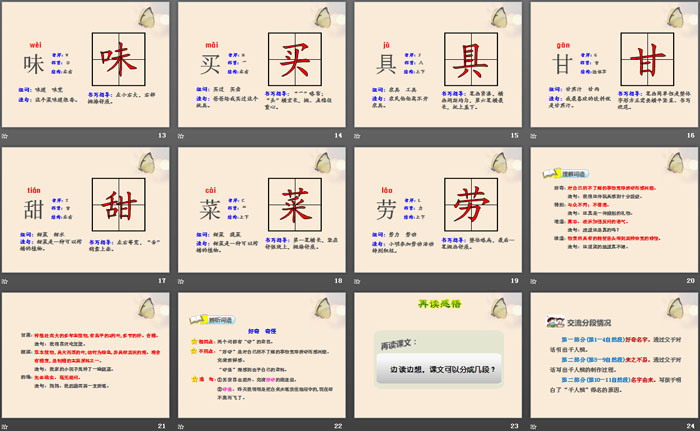
Task: Click animation star icon under slide 14
Action: tap(181, 136)
